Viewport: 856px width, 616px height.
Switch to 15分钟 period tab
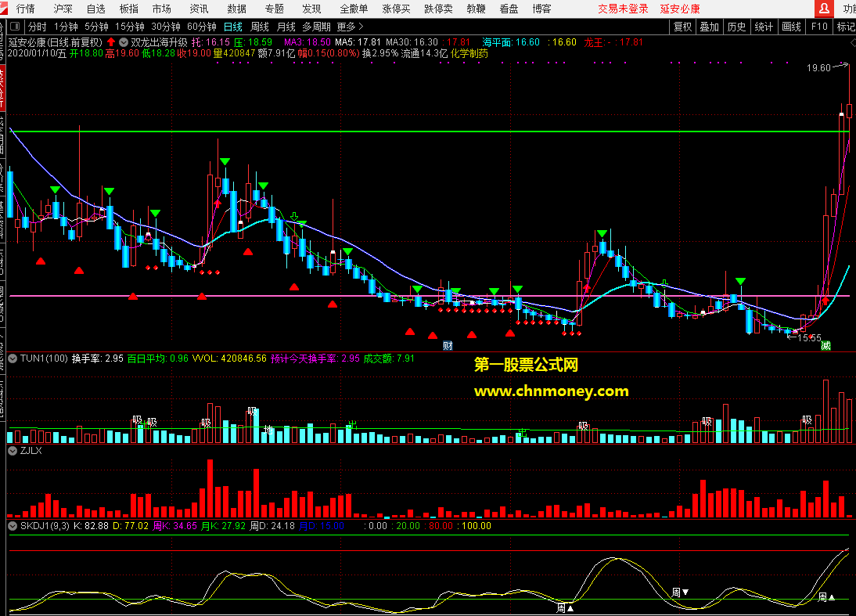click(129, 26)
